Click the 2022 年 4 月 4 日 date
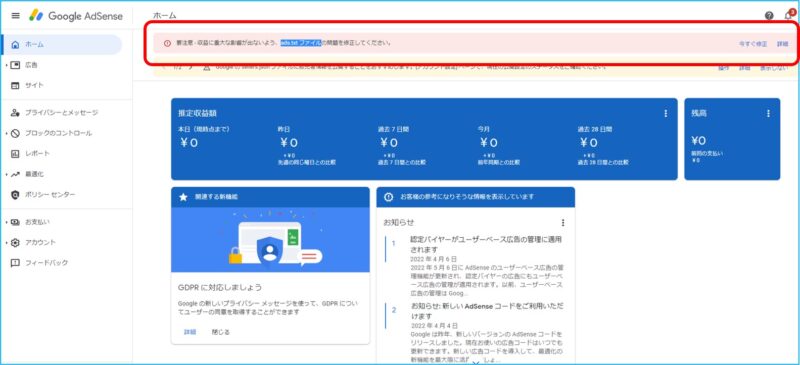The image size is (800, 365). (433, 325)
